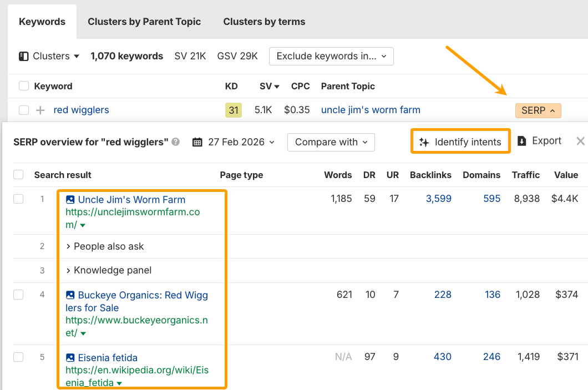Check the red wigglers row checkbox
Screen dimensions: 588x390
click(x=24, y=110)
